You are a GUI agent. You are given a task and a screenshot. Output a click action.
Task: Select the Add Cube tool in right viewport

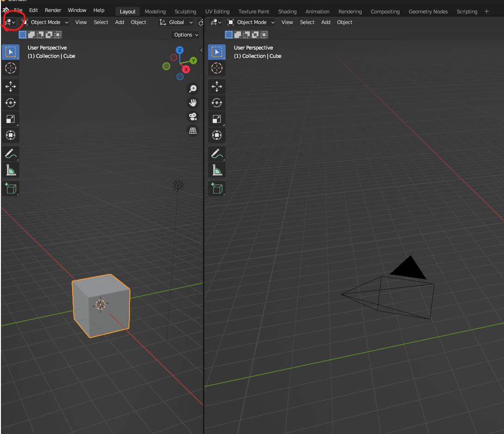click(x=217, y=188)
